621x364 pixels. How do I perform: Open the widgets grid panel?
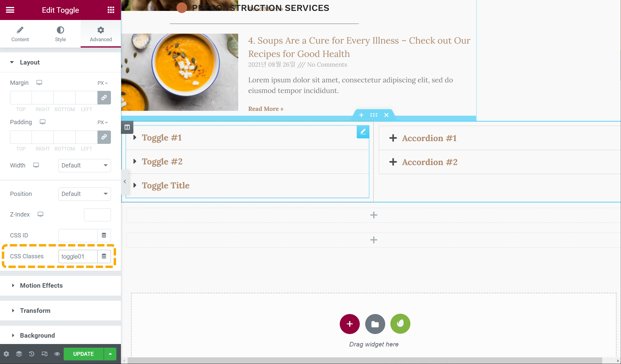111,10
